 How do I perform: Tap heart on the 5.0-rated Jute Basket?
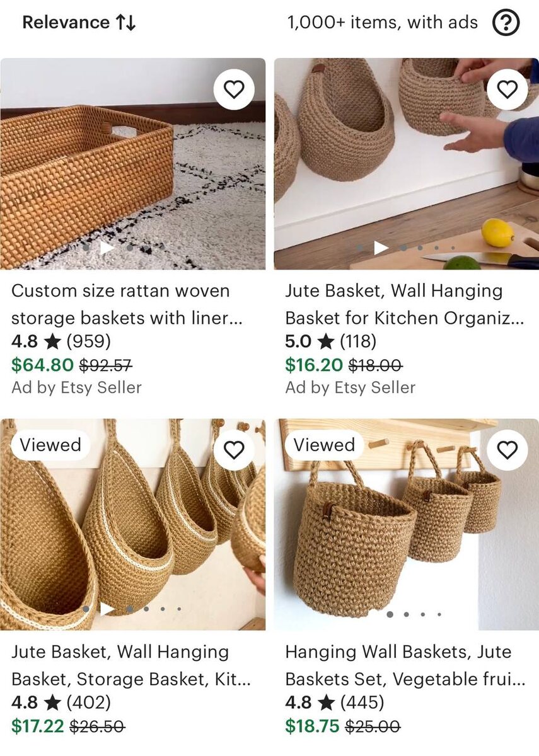pos(507,89)
